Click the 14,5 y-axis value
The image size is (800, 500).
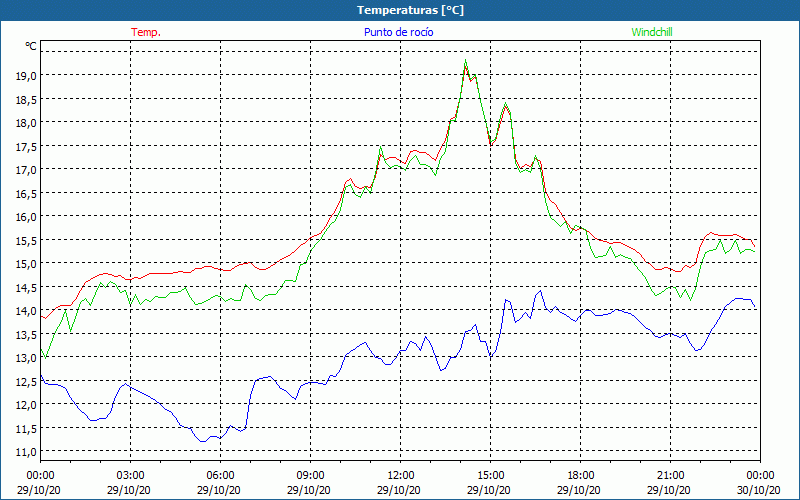coord(26,287)
